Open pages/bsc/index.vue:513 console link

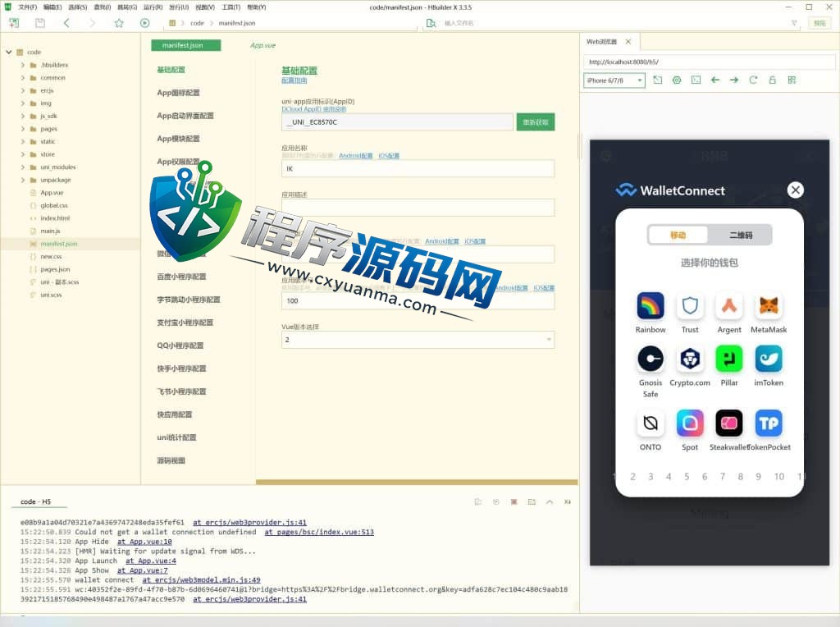click(319, 532)
